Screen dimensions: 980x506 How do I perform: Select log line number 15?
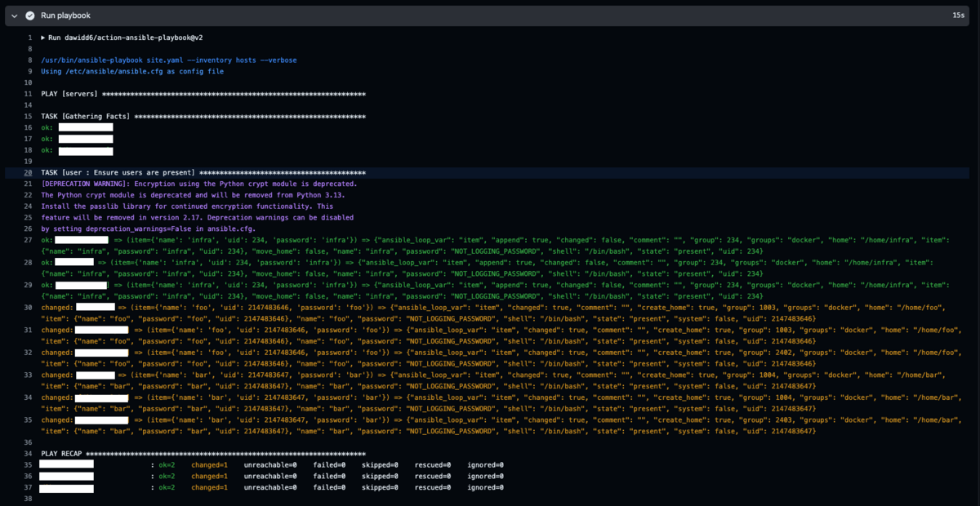(28, 117)
